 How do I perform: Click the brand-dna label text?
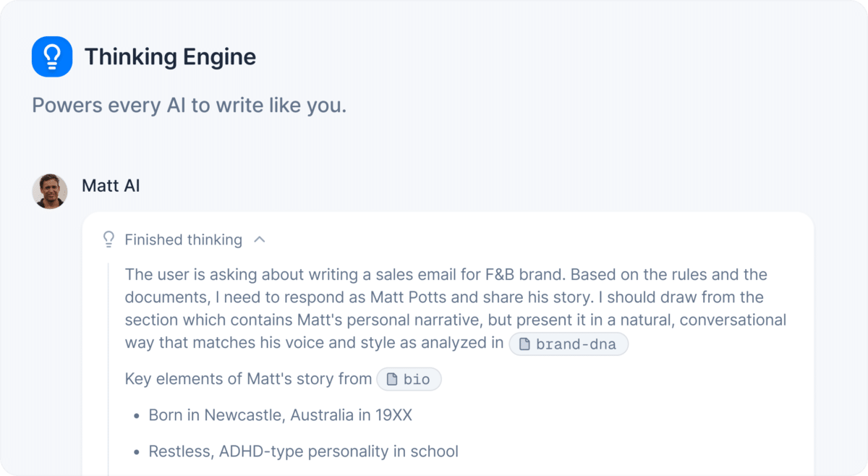576,344
